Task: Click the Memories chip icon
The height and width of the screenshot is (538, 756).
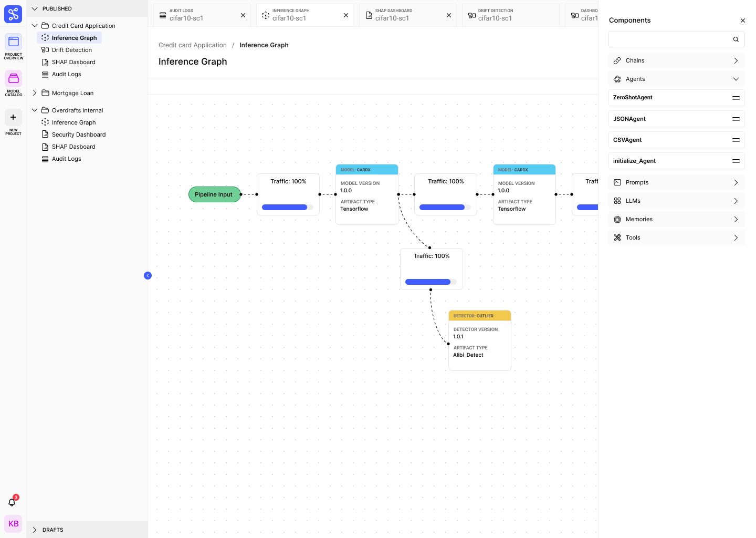Action: 617,219
